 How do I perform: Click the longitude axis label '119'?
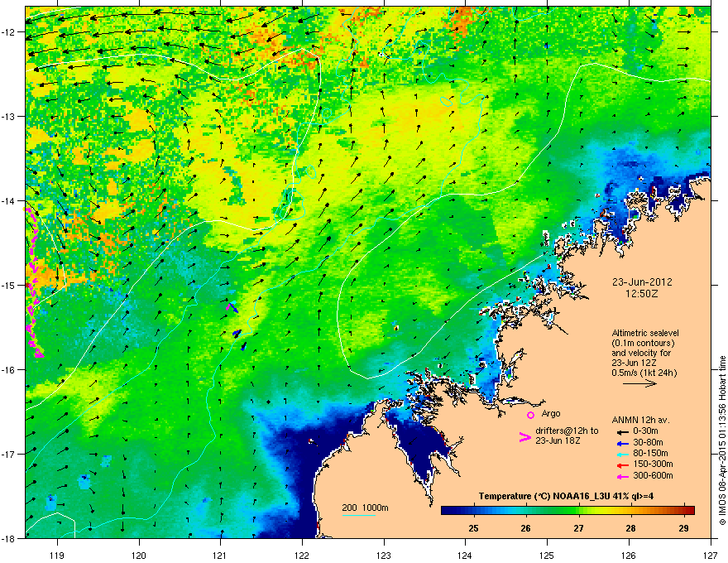click(57, 555)
